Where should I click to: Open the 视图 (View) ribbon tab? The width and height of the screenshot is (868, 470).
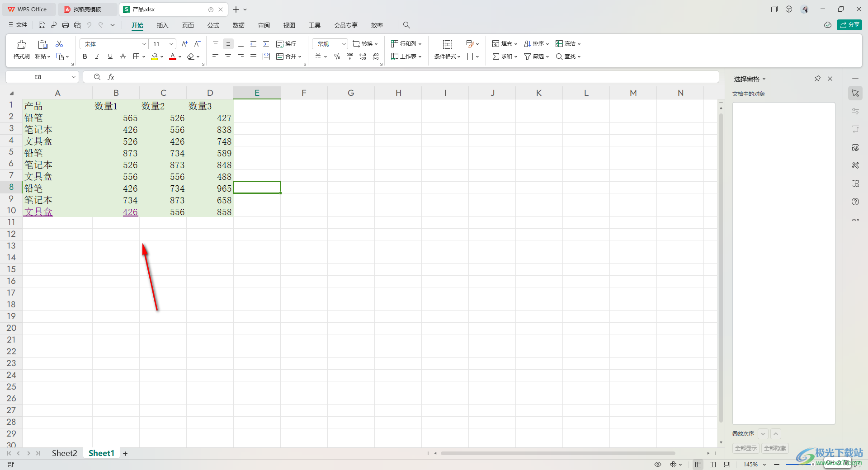[x=289, y=25]
